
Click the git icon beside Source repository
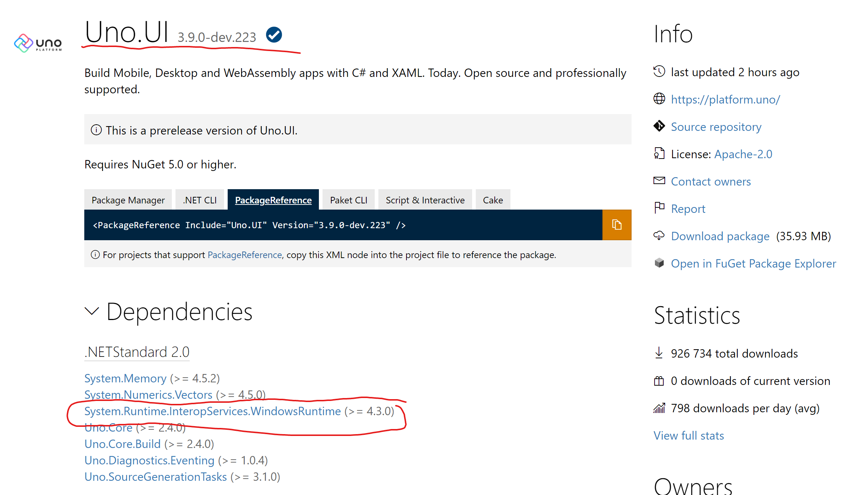click(659, 126)
